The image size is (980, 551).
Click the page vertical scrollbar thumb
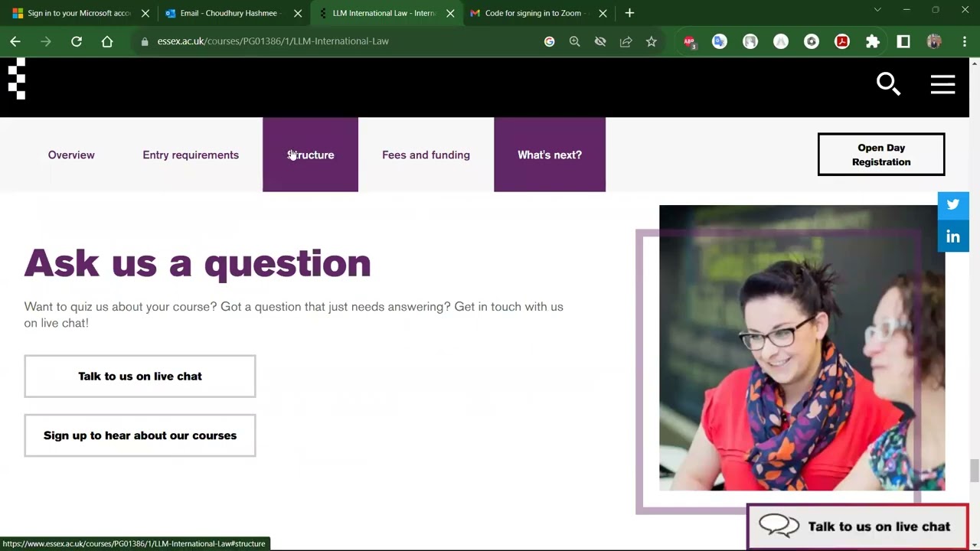[x=974, y=471]
